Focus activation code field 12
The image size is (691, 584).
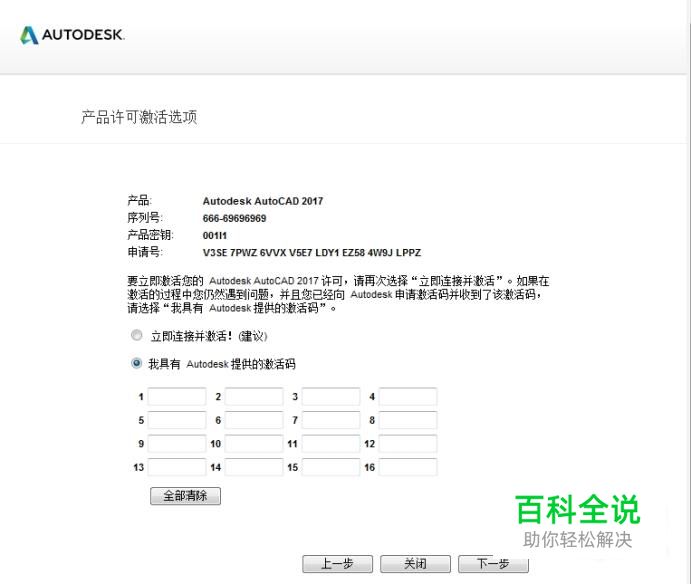click(408, 443)
